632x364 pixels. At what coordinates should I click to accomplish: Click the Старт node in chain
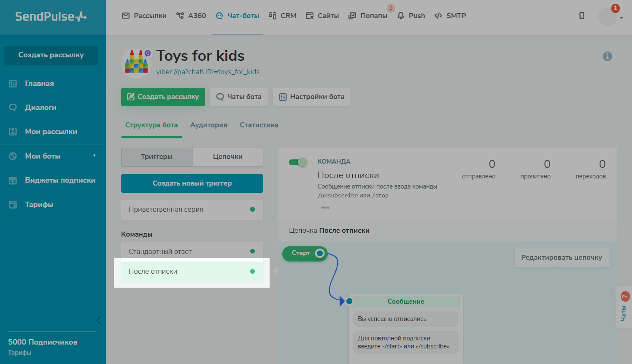coord(305,253)
